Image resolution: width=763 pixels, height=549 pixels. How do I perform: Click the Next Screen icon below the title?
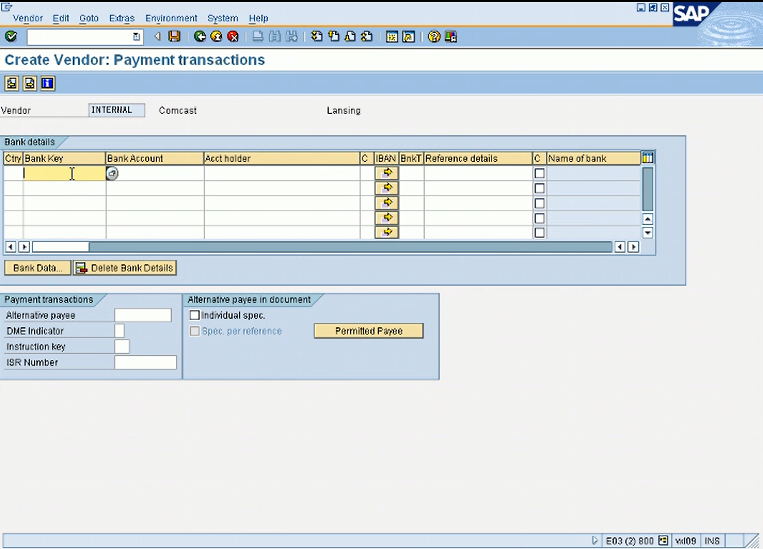(30, 84)
